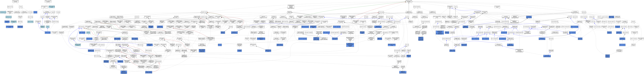The height and width of the screenshot is (74, 644).
Task: Click the hormone metabolic process node
Action: [325, 22]
